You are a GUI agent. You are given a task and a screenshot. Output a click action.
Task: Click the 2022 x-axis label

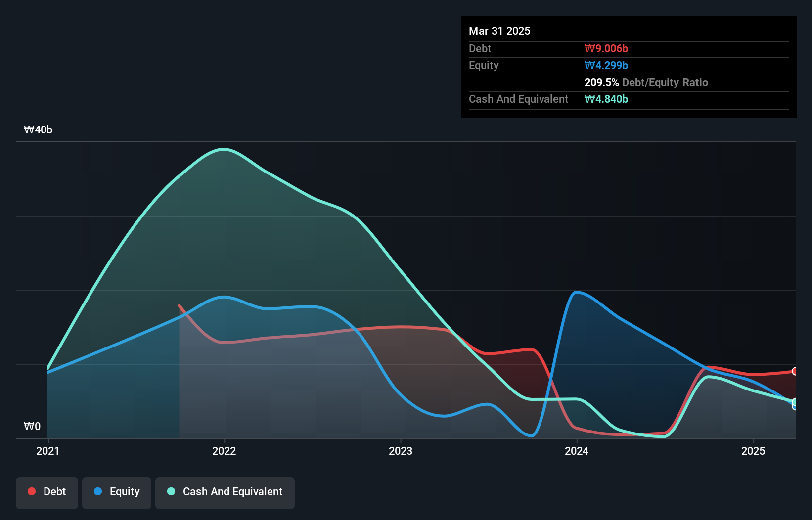224,451
